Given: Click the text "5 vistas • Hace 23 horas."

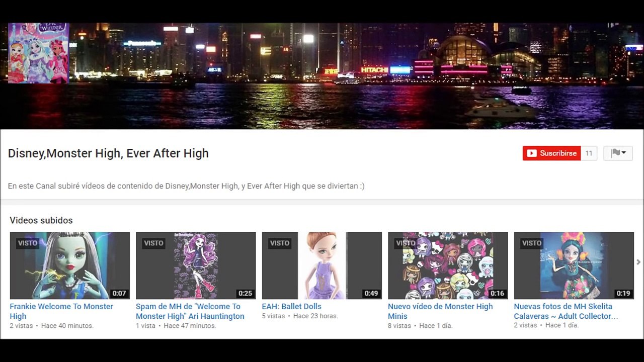Looking at the screenshot, I should pyautogui.click(x=300, y=316).
